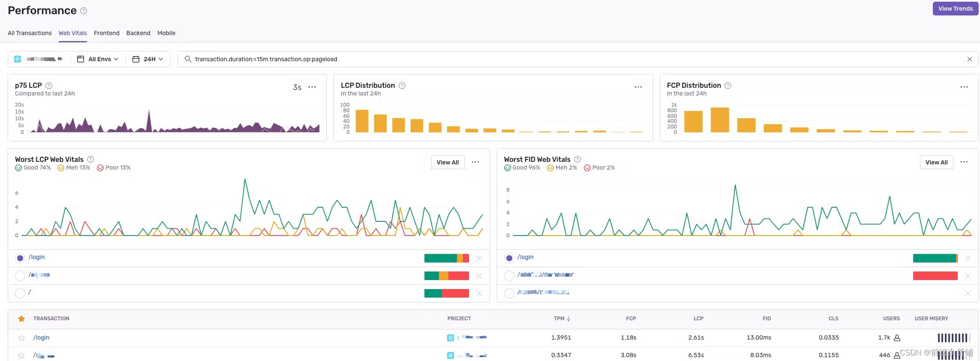Click the tallest bar in FCP Distribution chart
Screen dimensions: 980x361
pyautogui.click(x=720, y=120)
